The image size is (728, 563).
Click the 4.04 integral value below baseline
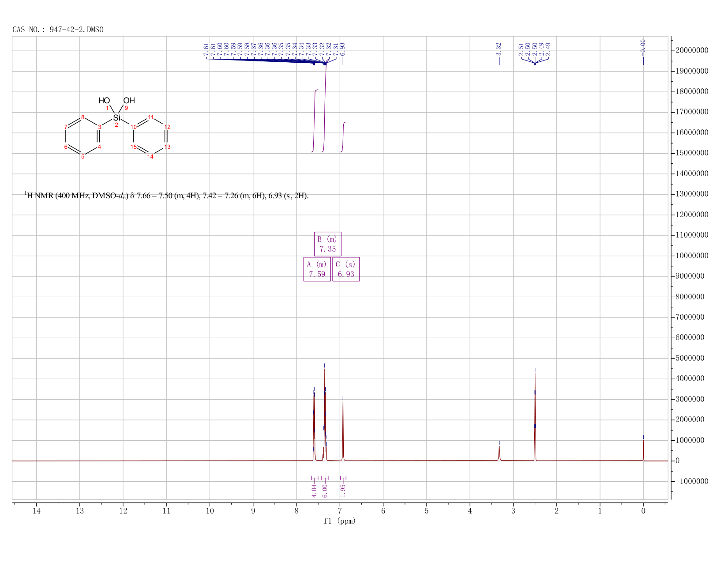(x=314, y=491)
